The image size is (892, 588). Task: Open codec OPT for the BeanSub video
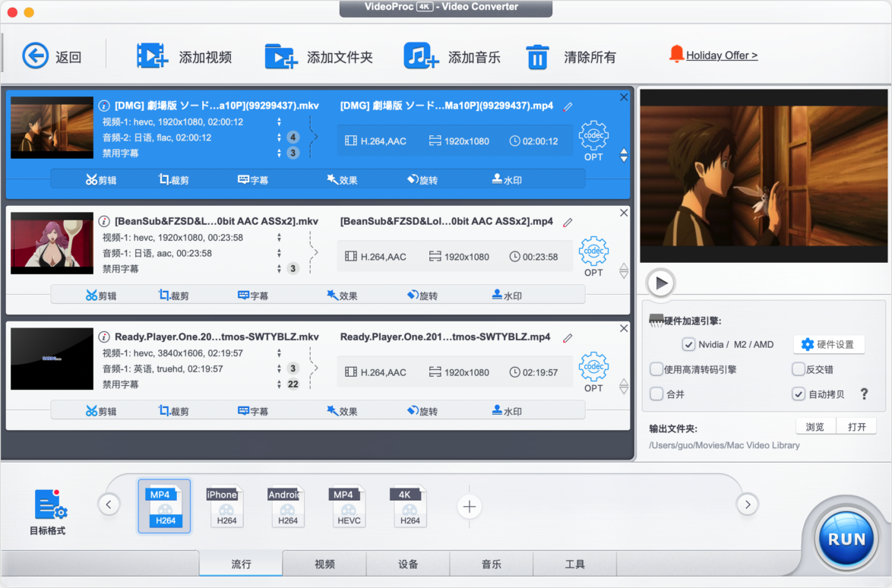tap(593, 257)
